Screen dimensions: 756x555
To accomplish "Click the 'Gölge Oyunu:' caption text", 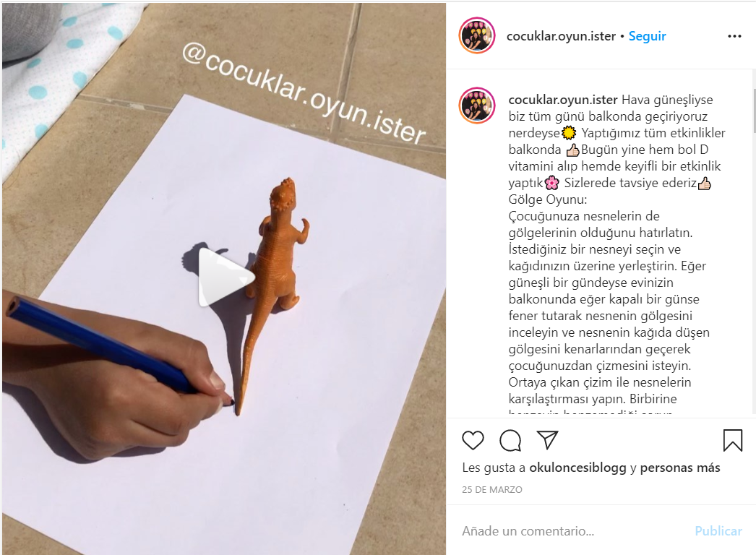I will click(x=548, y=199).
